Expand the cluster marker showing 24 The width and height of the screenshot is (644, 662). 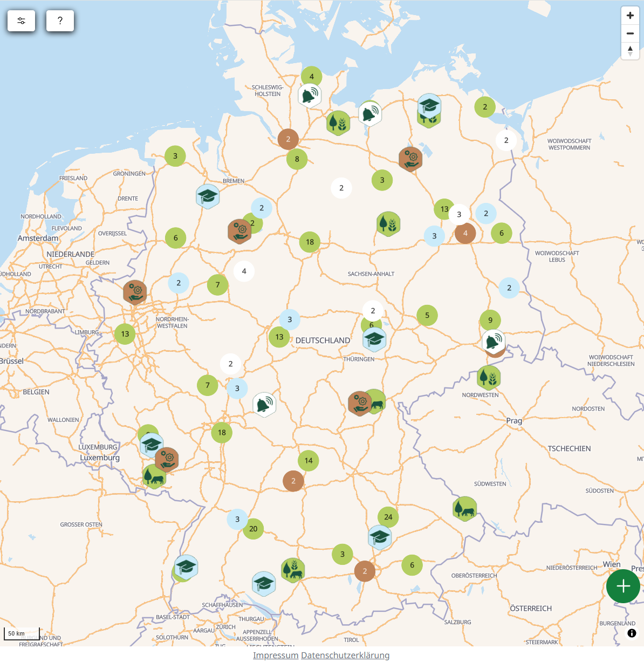coord(388,517)
